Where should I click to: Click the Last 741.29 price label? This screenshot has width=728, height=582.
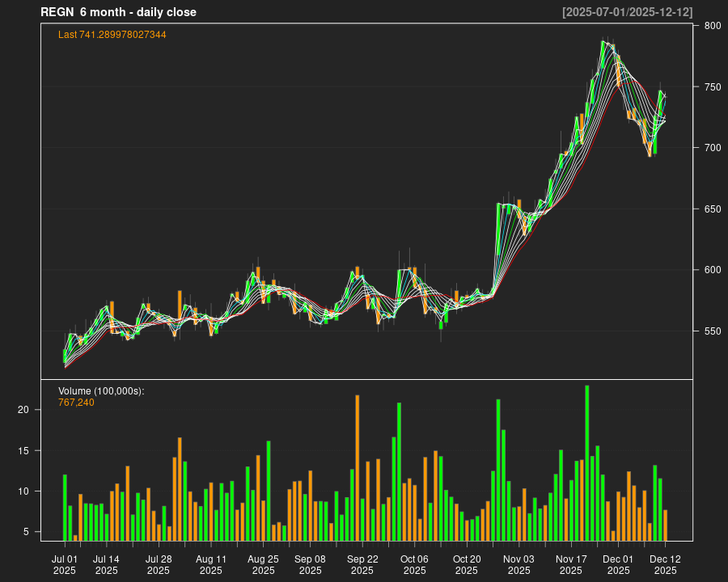click(x=112, y=35)
